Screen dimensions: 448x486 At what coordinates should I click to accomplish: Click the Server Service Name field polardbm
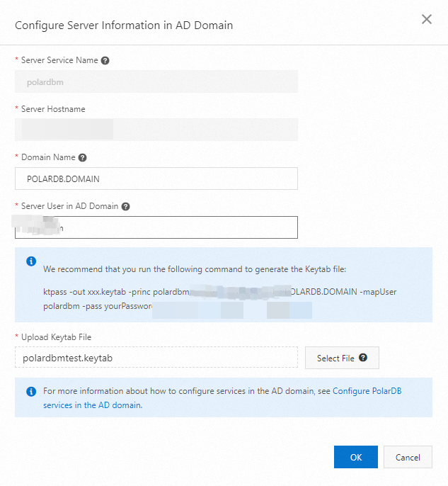pos(156,81)
